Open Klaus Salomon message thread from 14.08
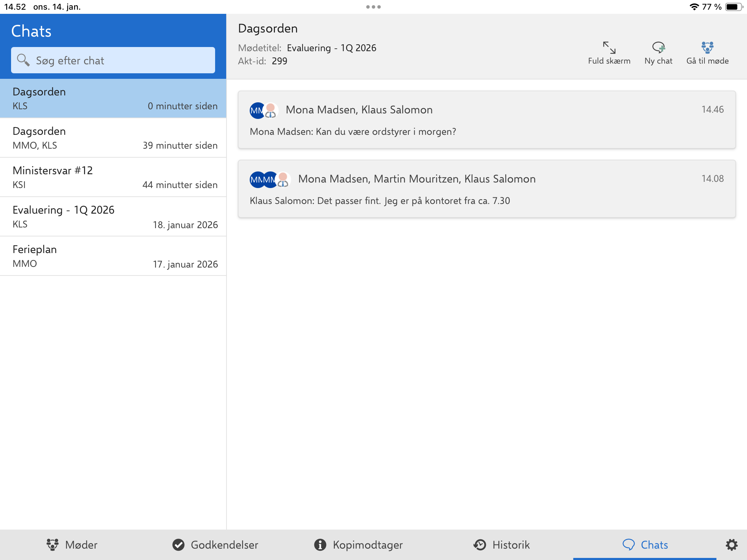 pos(487,189)
